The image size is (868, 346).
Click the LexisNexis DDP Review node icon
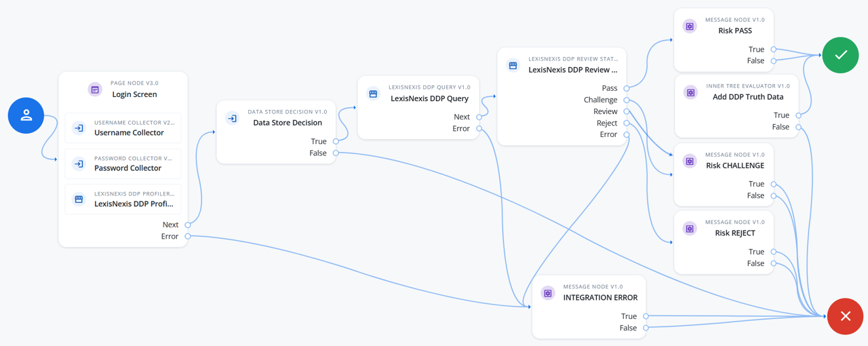(x=513, y=65)
